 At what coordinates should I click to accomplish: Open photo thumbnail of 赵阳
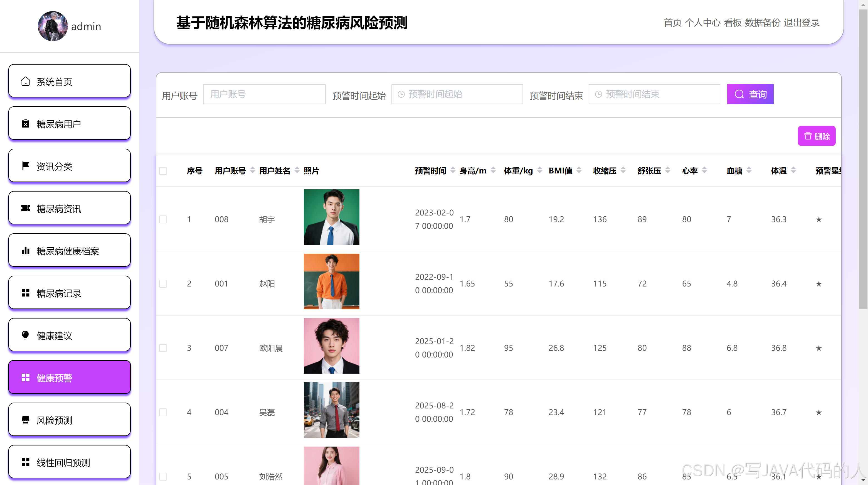[x=331, y=282]
